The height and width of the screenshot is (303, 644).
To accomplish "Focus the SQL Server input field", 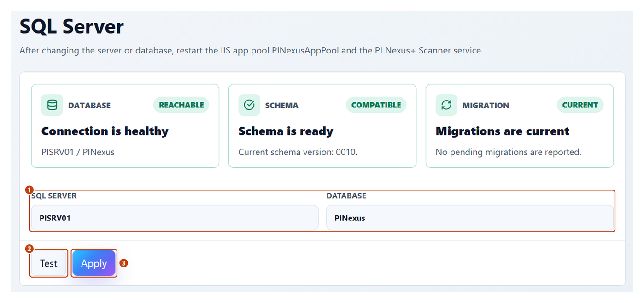I will click(175, 218).
